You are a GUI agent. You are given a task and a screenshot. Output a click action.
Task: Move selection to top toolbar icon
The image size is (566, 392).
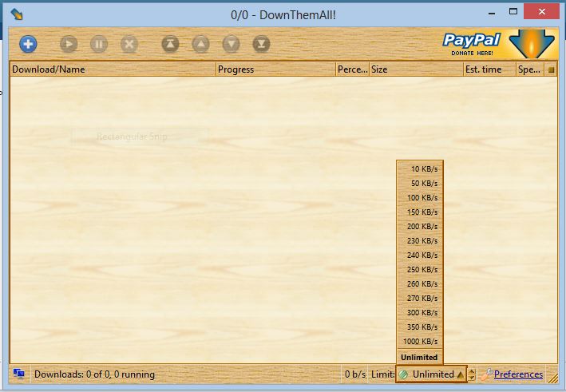click(170, 44)
